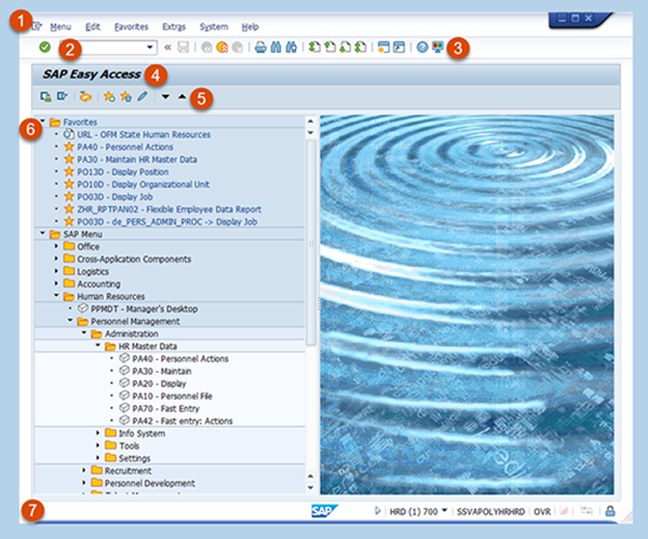Expand the Accounting folder
This screenshot has width=648, height=539.
pyautogui.click(x=57, y=284)
